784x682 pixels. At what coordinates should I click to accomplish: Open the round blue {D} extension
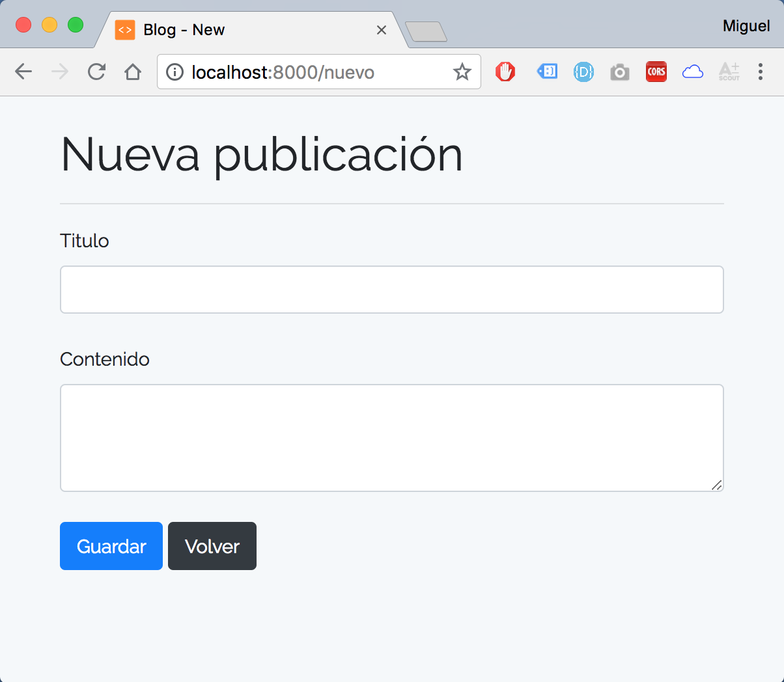coord(583,72)
